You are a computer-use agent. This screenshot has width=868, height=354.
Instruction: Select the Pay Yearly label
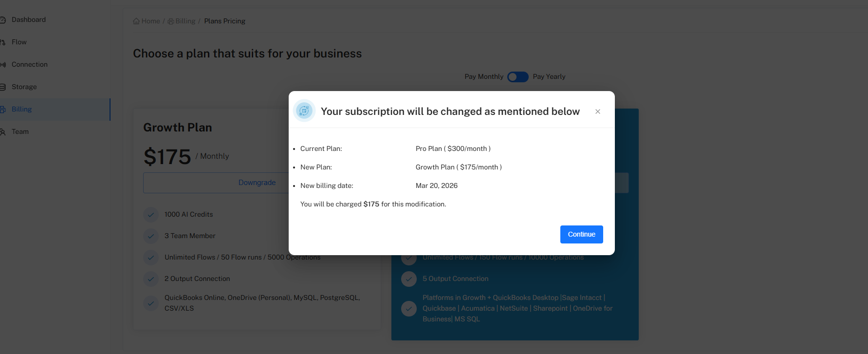coord(549,77)
